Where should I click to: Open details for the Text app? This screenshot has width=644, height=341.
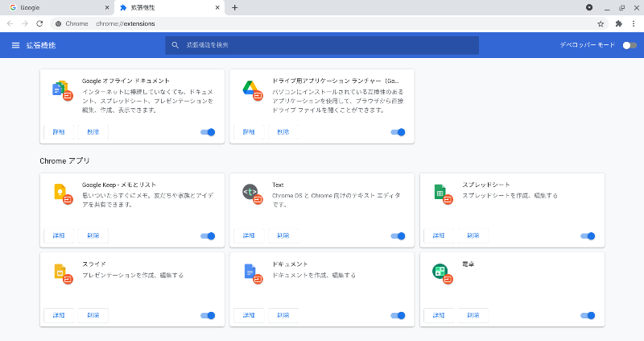tap(249, 235)
